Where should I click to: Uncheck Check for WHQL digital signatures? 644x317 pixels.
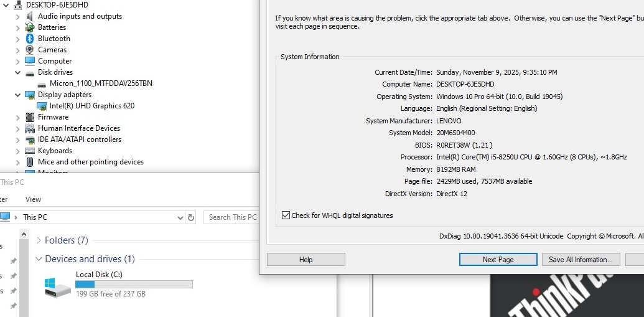pyautogui.click(x=286, y=215)
